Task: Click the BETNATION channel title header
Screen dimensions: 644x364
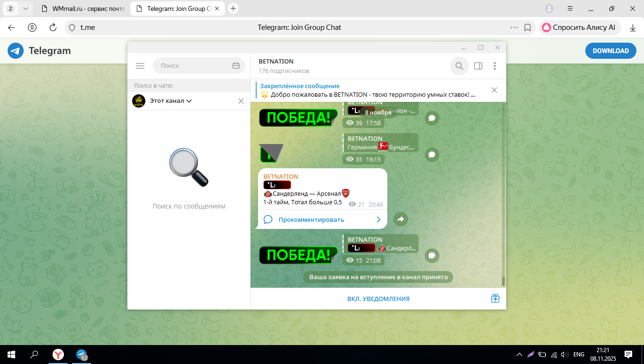Action: pyautogui.click(x=276, y=62)
